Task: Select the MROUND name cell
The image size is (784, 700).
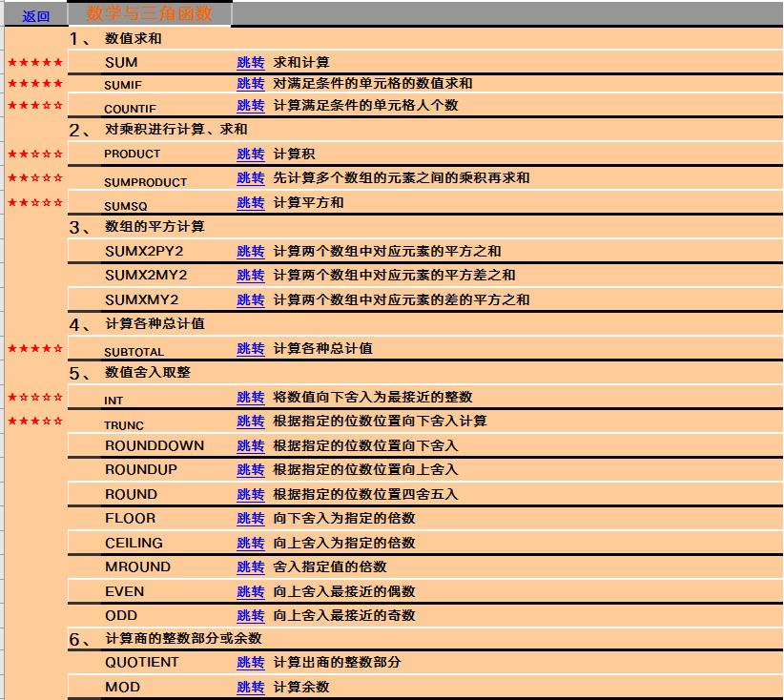Action: (138, 566)
